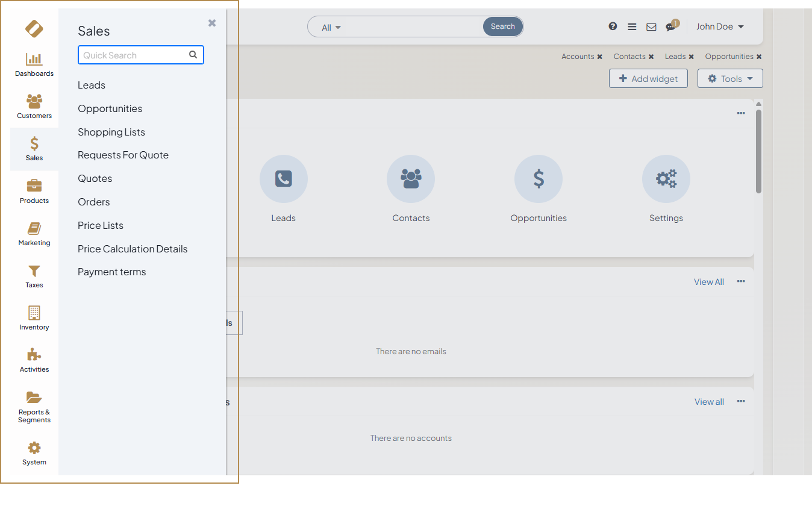Image resolution: width=812 pixels, height=509 pixels.
Task: Remove the Leads pinned tab
Action: [692, 57]
